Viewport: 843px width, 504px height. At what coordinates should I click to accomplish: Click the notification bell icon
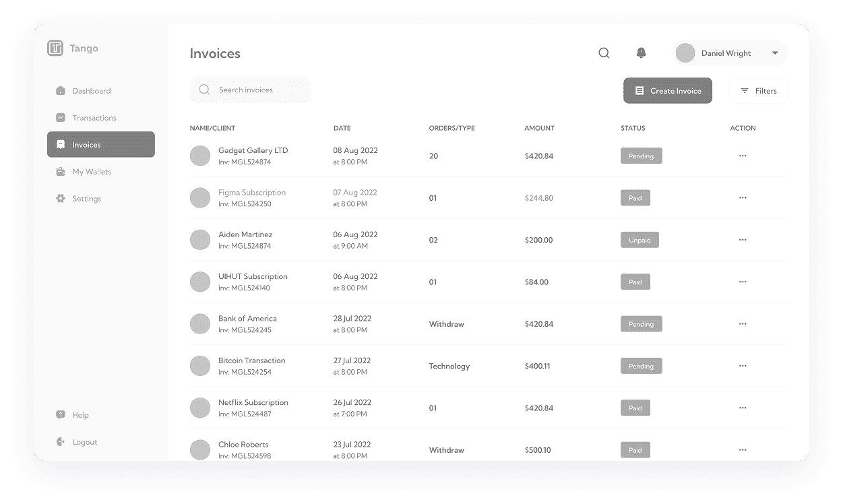641,53
